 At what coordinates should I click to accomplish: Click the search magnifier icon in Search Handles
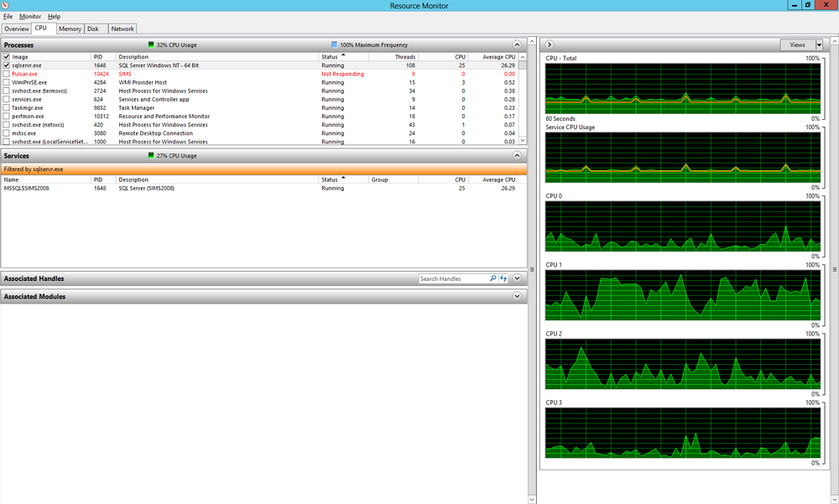pos(492,278)
